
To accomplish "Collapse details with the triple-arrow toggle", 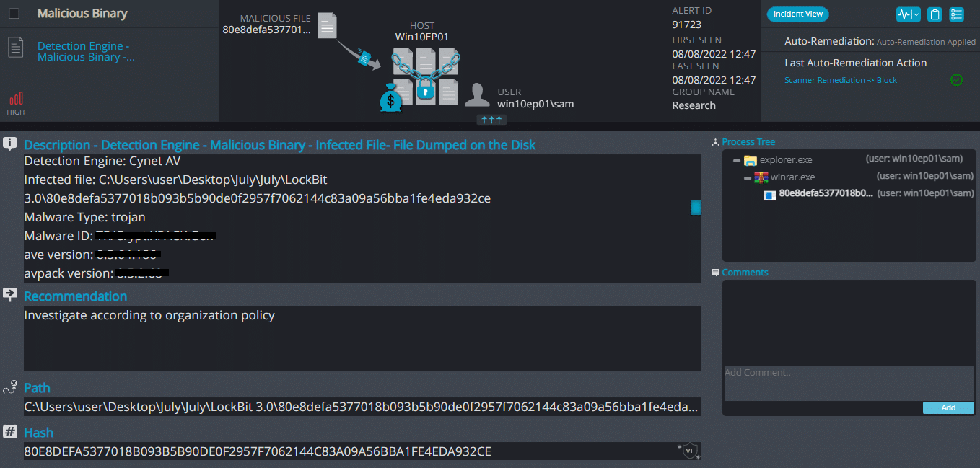I will [x=490, y=120].
